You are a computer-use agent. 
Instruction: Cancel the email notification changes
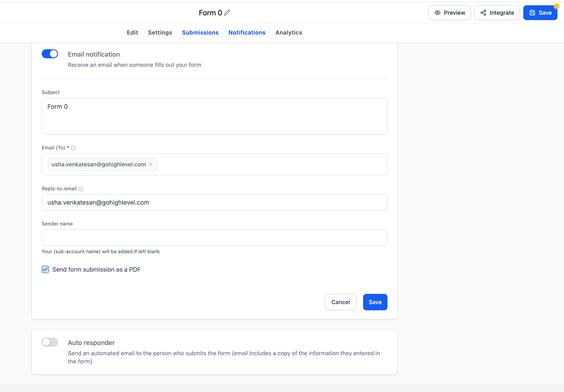point(340,302)
